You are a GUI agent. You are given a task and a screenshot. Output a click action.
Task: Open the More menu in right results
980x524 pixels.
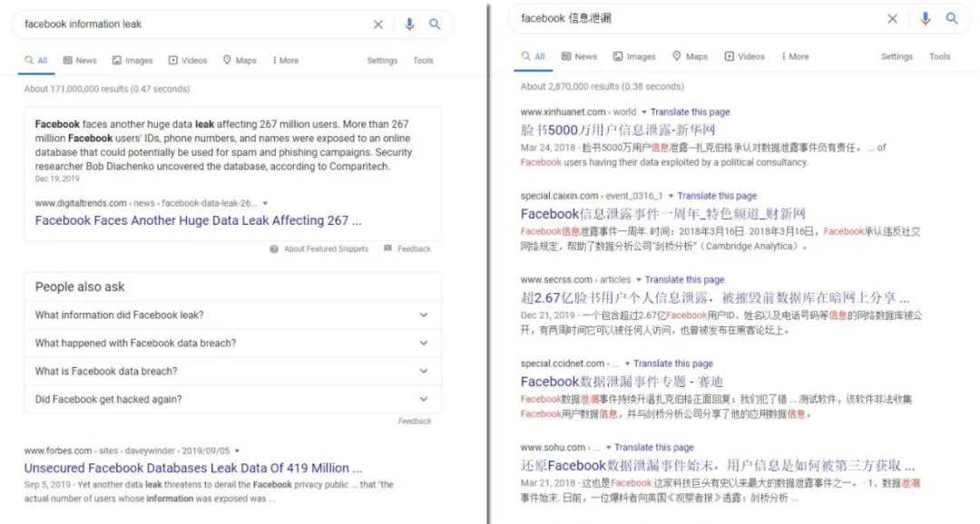coord(795,56)
